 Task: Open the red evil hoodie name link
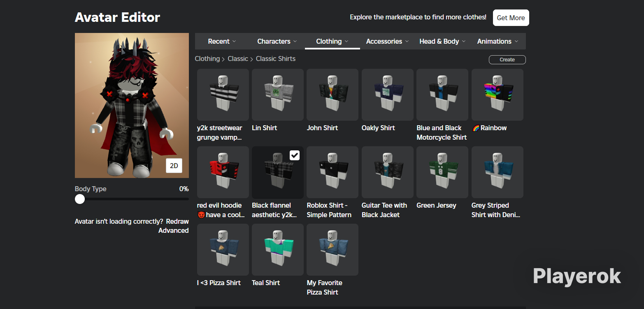click(x=221, y=210)
